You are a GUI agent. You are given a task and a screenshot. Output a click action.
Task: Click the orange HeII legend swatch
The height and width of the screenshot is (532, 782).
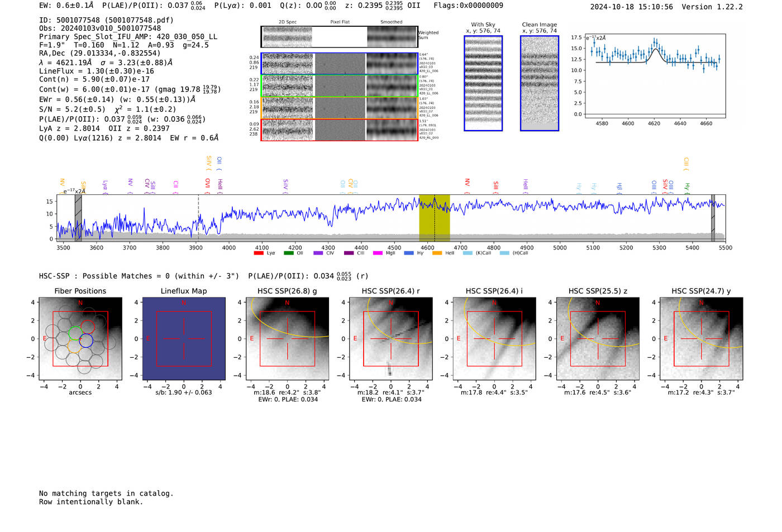pyautogui.click(x=437, y=253)
